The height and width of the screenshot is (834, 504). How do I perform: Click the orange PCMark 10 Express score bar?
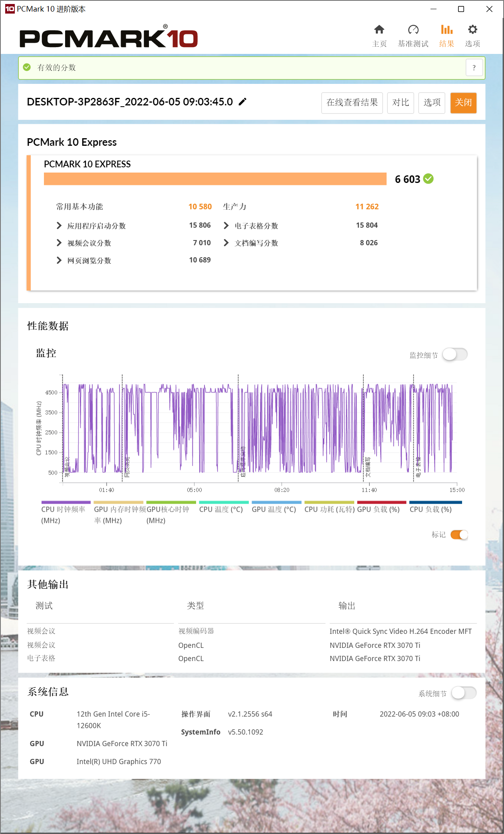(215, 179)
